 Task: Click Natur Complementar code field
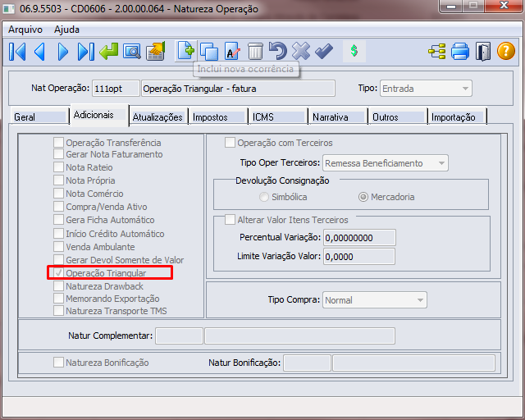pos(179,336)
